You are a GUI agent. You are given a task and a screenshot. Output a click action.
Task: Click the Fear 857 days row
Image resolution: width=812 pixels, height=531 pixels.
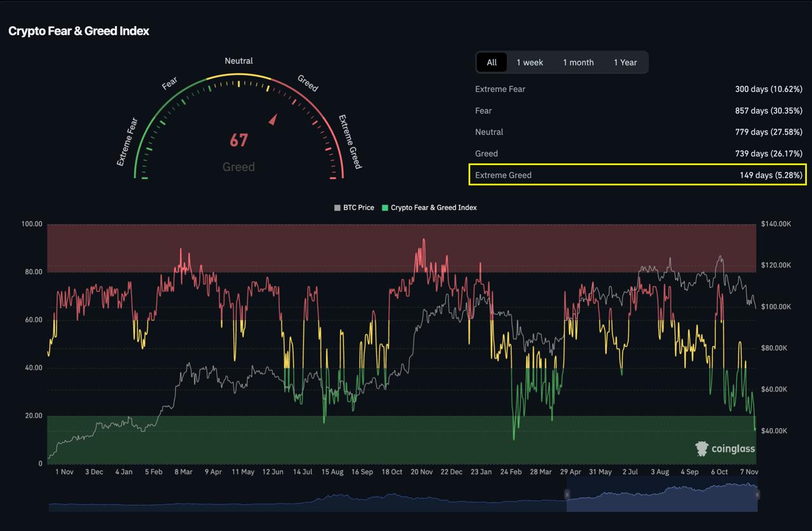(638, 111)
